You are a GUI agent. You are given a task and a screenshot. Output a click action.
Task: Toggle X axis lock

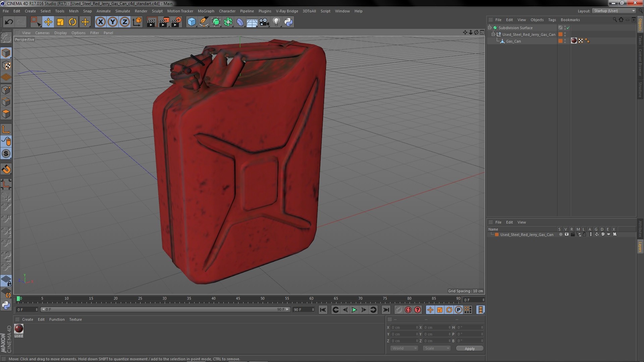[100, 22]
